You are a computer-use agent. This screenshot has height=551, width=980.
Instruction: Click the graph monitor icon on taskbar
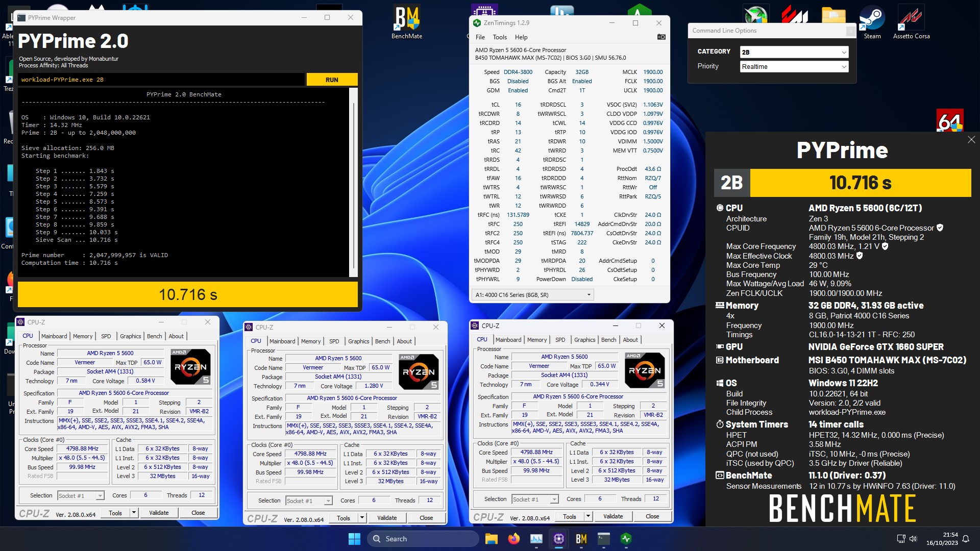[536, 539]
